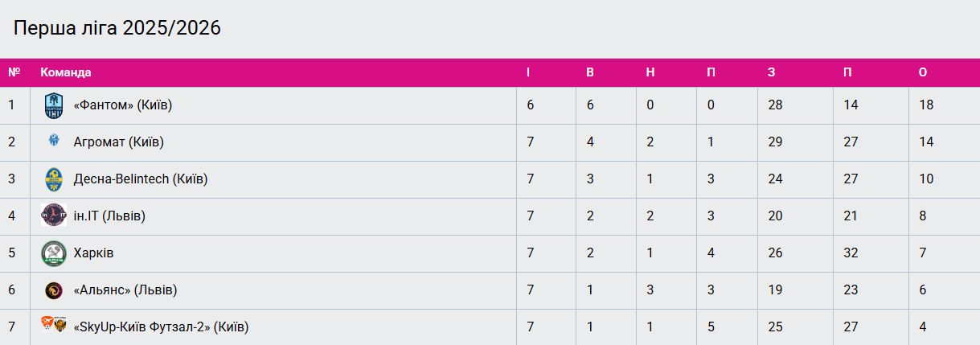Viewport: 980px width, 345px height.
Task: Click the «Фантом» (Київ) team logo
Action: 54,105
